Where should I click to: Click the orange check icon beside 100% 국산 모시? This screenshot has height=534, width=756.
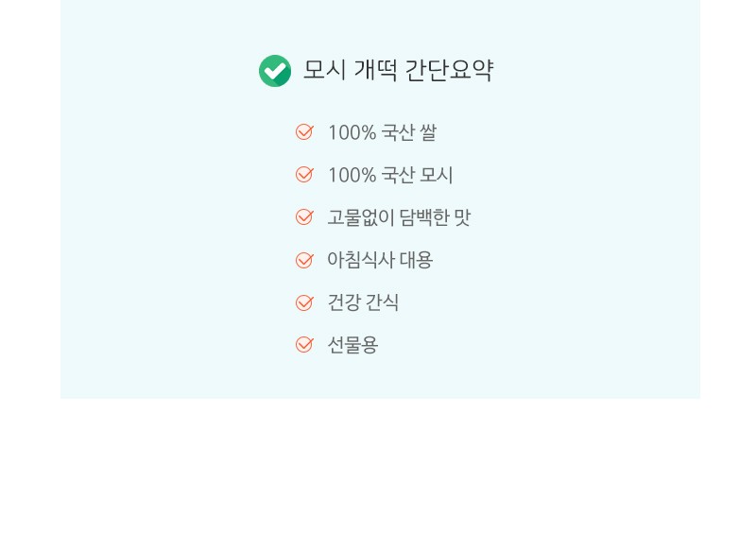coord(304,174)
